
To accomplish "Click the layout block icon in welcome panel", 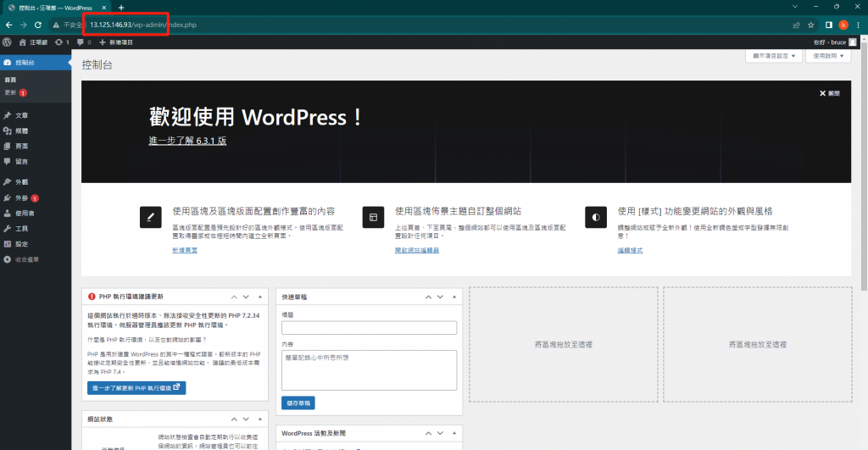I will pyautogui.click(x=373, y=217).
